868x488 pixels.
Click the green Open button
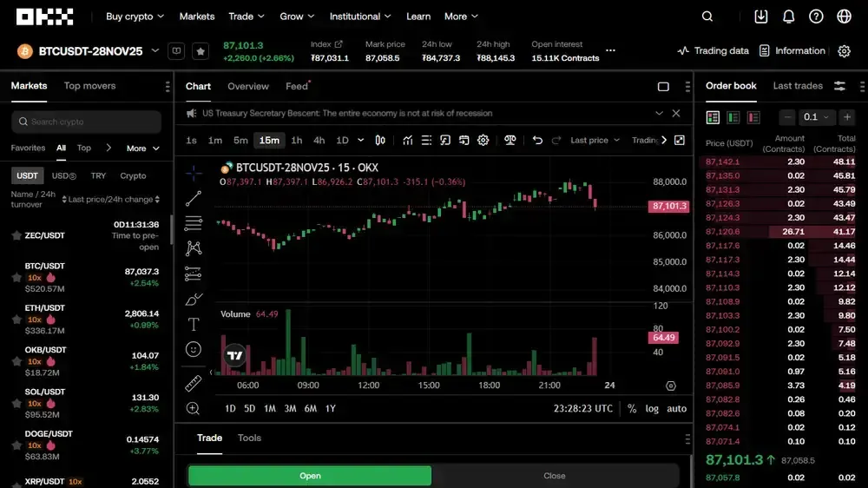(310, 476)
